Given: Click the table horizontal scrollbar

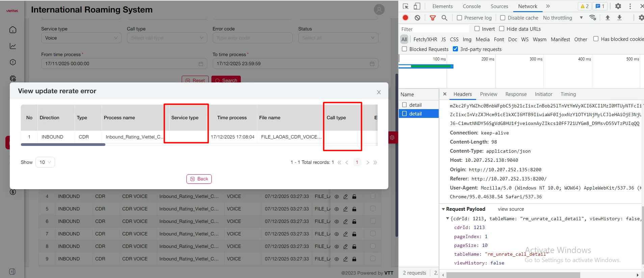Looking at the screenshot, I should click(x=63, y=145).
